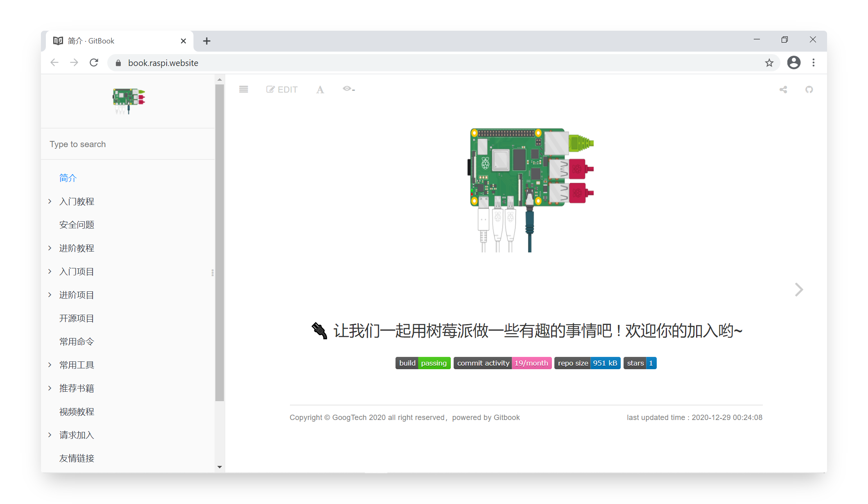Click the EDIT link in the toolbar

(x=282, y=90)
